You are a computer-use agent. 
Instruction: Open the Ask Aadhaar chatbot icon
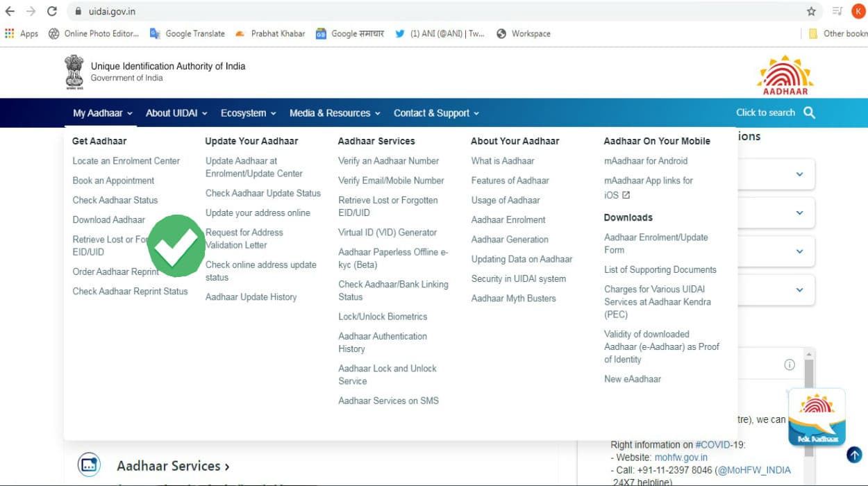pyautogui.click(x=817, y=417)
